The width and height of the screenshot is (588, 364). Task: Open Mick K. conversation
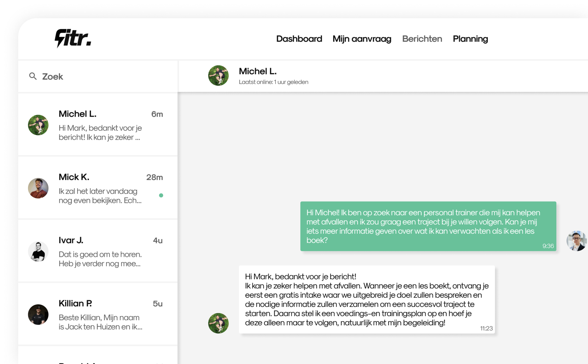point(98,188)
